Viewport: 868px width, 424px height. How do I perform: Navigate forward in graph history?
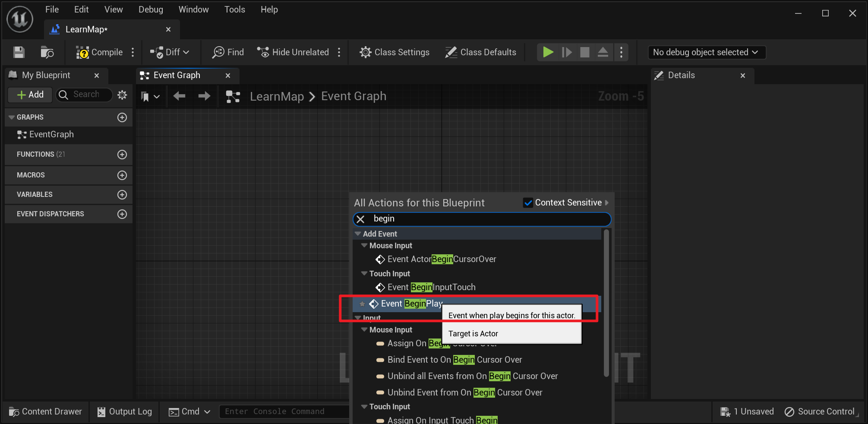(x=204, y=96)
